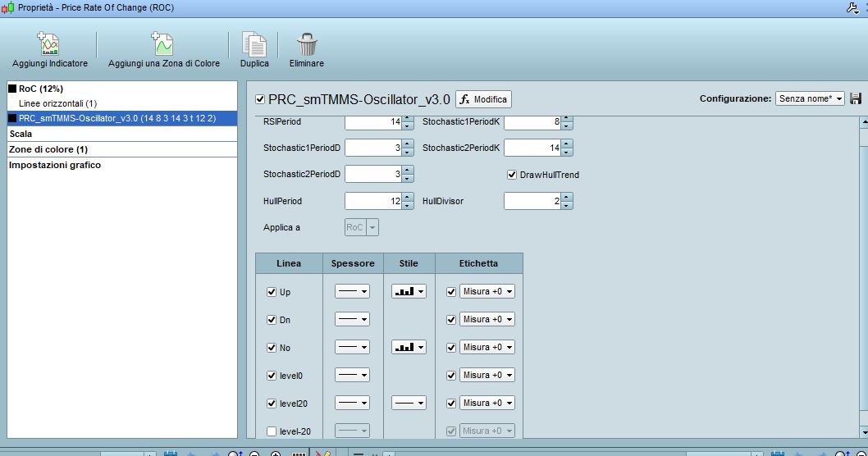Uncheck the PRC_smTMMS-Oscillator_v3.0 title checkbox
868x456 pixels.
(x=260, y=99)
